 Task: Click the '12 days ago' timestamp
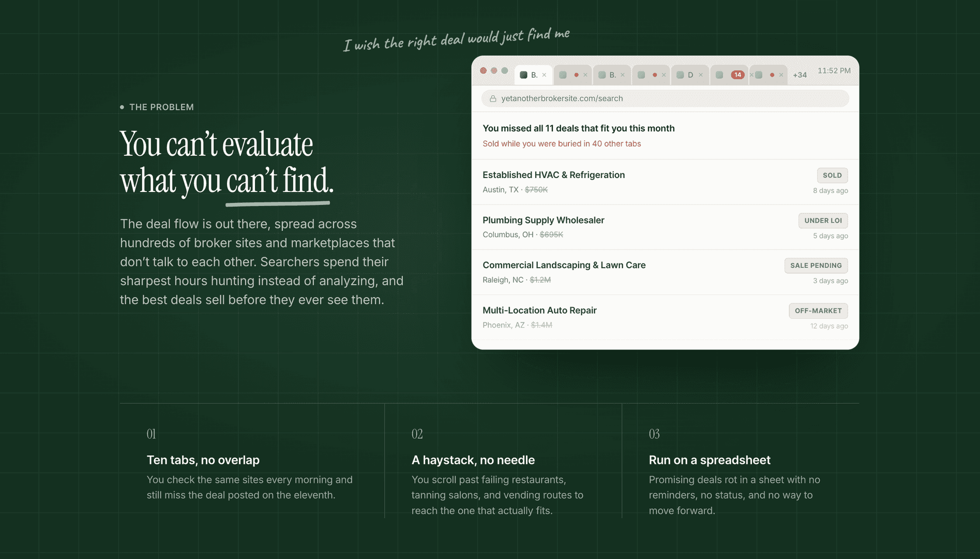[x=829, y=326]
